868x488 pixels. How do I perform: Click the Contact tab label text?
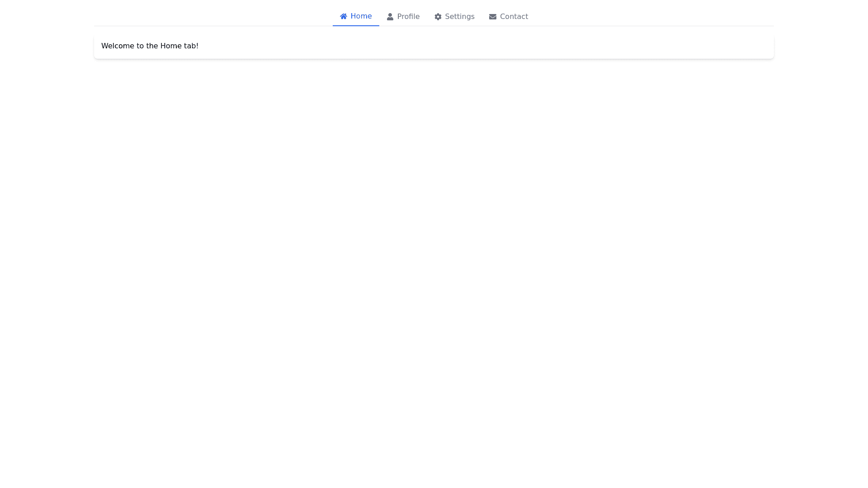coord(514,16)
